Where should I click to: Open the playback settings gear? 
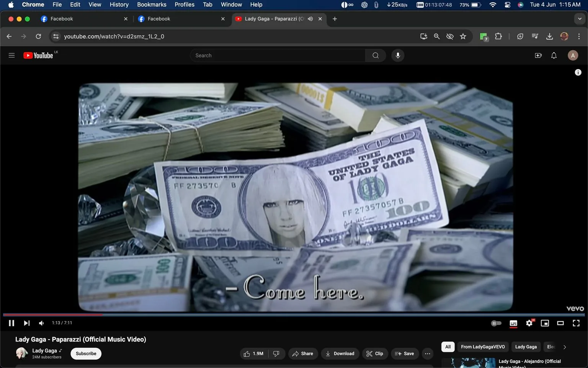(x=529, y=323)
